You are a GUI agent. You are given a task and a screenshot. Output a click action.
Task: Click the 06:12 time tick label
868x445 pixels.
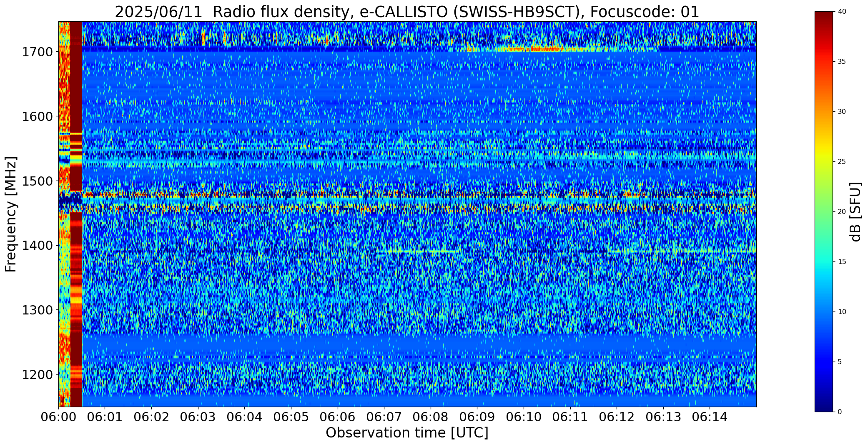[x=617, y=417]
